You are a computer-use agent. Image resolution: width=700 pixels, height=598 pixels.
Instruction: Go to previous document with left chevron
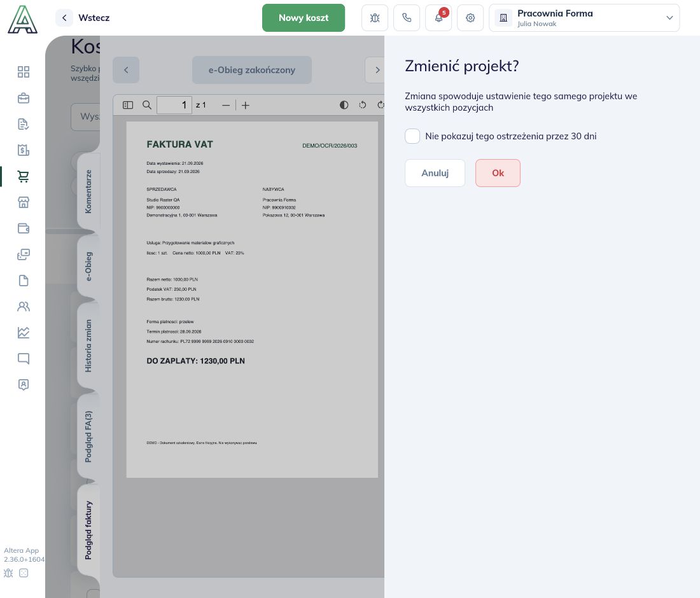tap(126, 70)
